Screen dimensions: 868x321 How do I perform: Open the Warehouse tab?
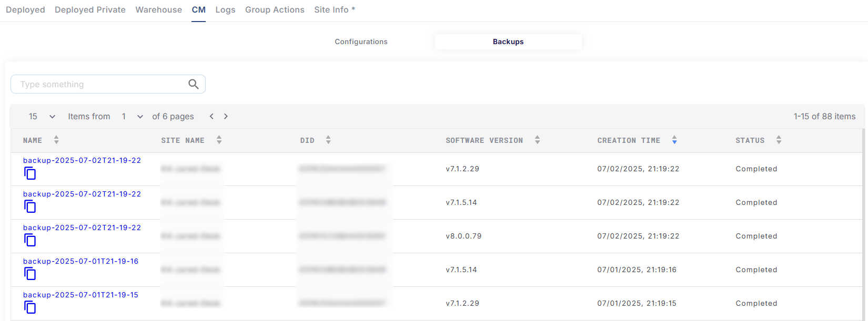(158, 10)
